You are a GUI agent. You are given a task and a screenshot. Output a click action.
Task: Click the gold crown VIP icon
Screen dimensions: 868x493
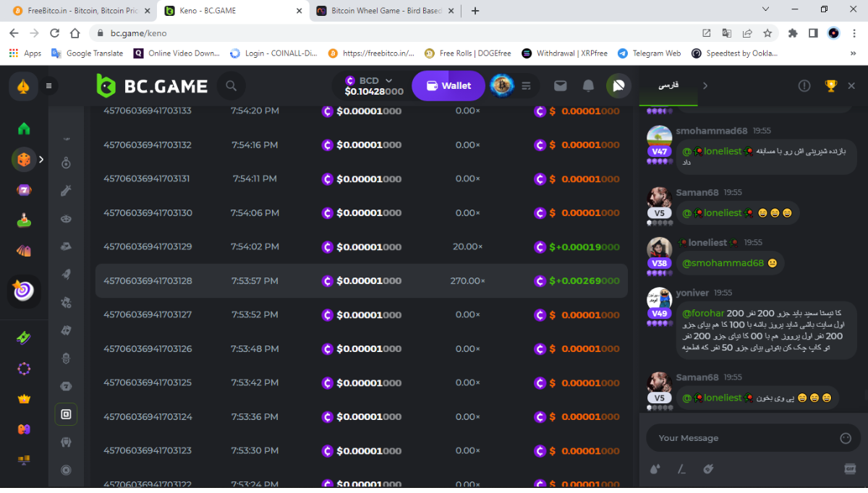24,399
